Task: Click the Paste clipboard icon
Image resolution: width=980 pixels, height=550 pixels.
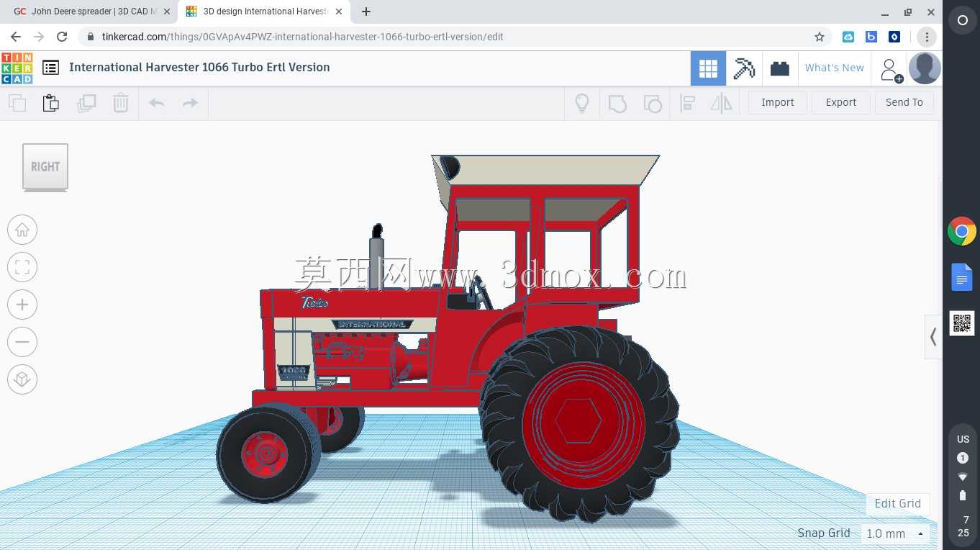Action: (x=51, y=103)
